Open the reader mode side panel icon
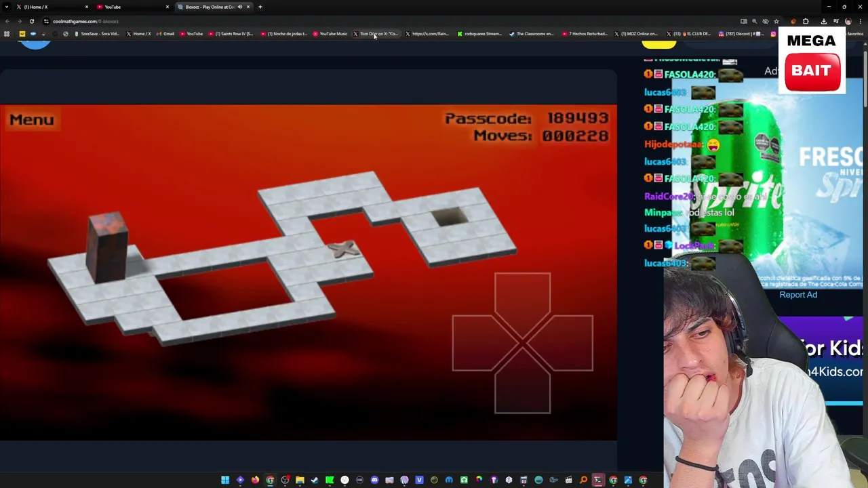 tap(744, 21)
